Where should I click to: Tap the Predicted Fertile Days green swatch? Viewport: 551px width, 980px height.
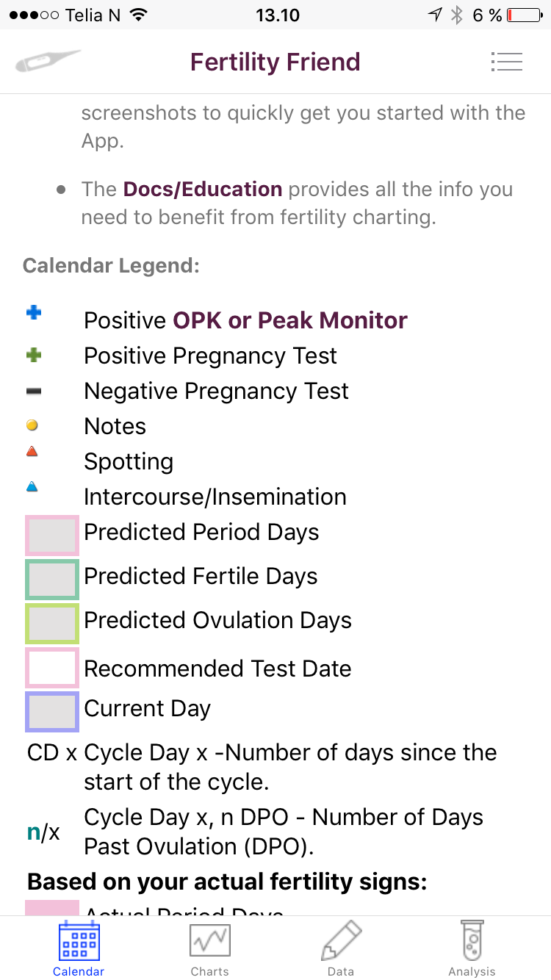pos(52,580)
